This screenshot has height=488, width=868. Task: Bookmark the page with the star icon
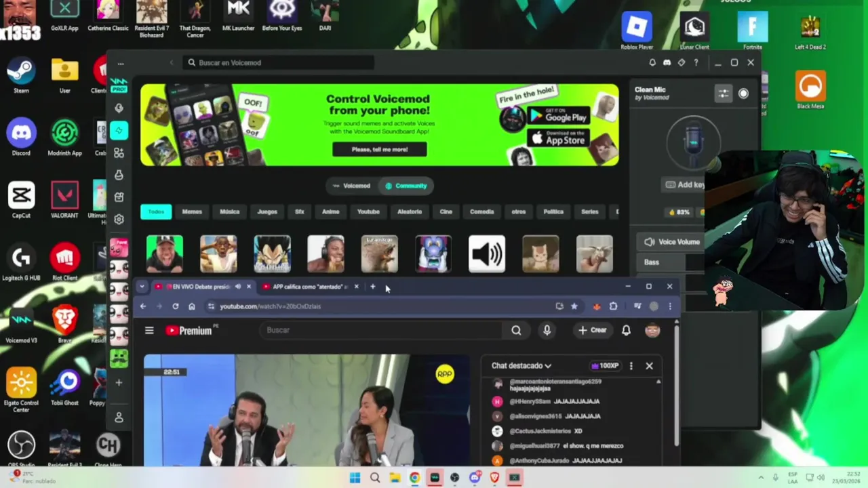[574, 306]
